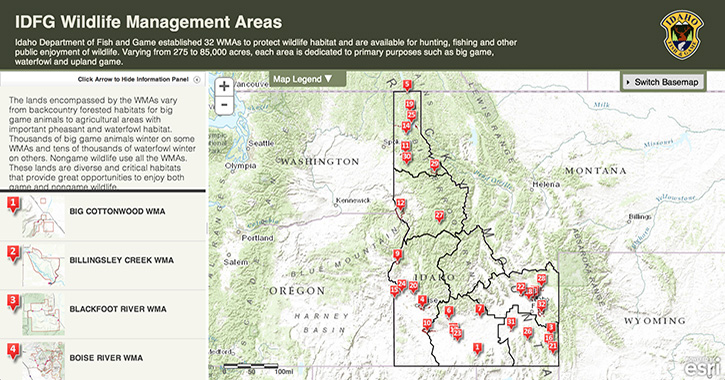
Task: Open map marker 26
Action: pos(528,332)
